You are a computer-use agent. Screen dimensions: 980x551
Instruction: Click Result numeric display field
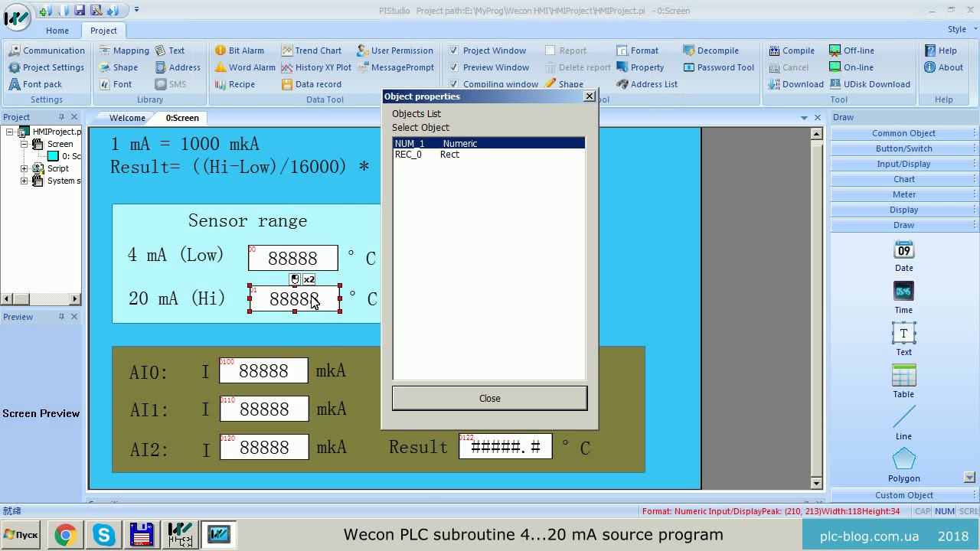(505, 447)
